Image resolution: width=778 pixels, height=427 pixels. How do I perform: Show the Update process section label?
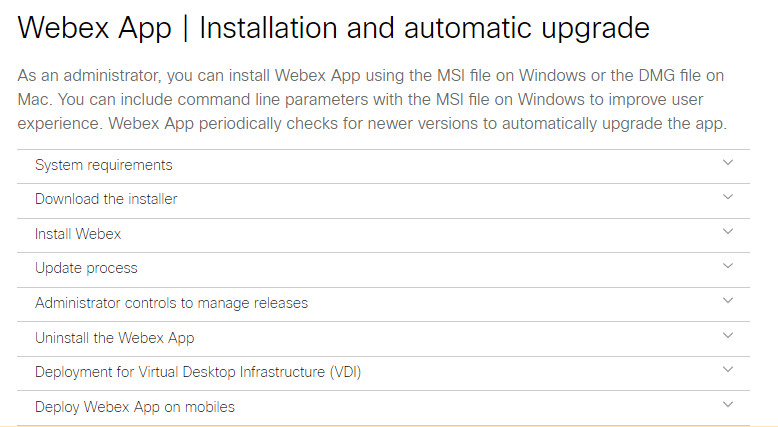click(86, 268)
